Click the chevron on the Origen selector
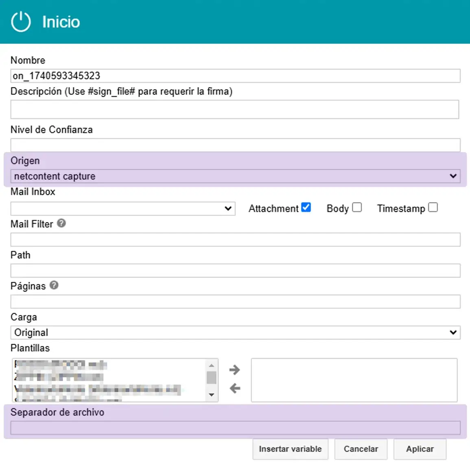The height and width of the screenshot is (476, 470). tap(453, 176)
